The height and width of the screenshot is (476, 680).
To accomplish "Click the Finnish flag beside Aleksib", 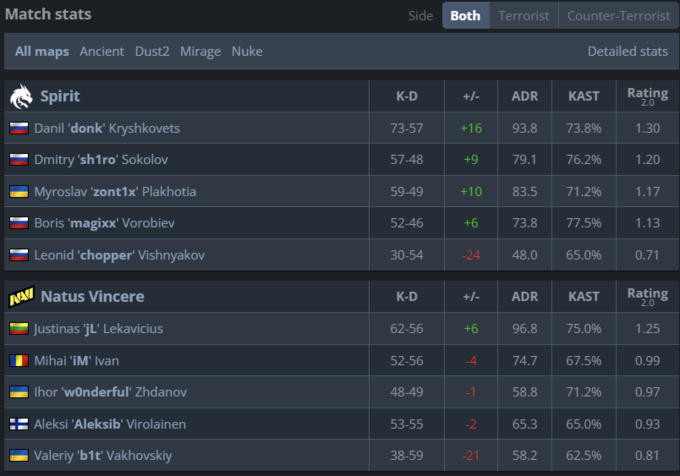I will [x=18, y=424].
